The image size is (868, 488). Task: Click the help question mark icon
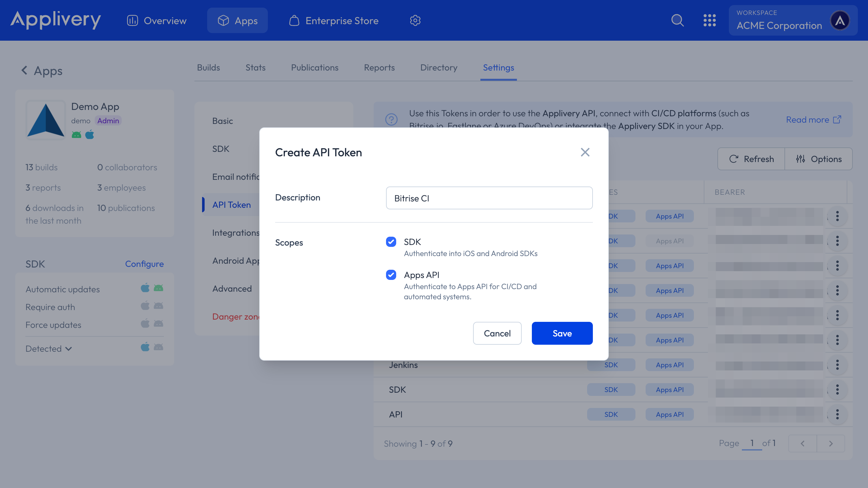pyautogui.click(x=391, y=119)
